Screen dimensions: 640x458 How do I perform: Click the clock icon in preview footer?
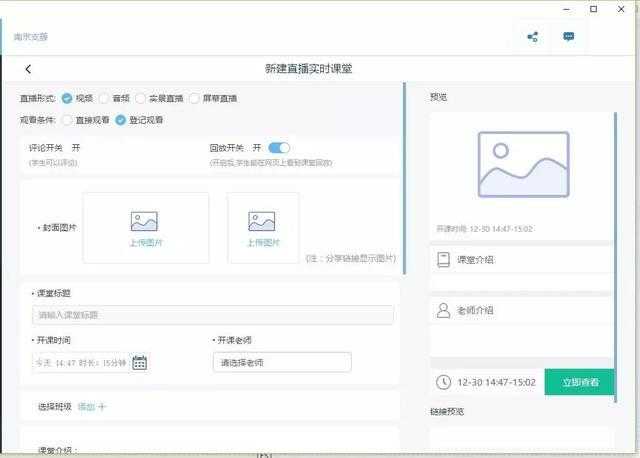(443, 382)
